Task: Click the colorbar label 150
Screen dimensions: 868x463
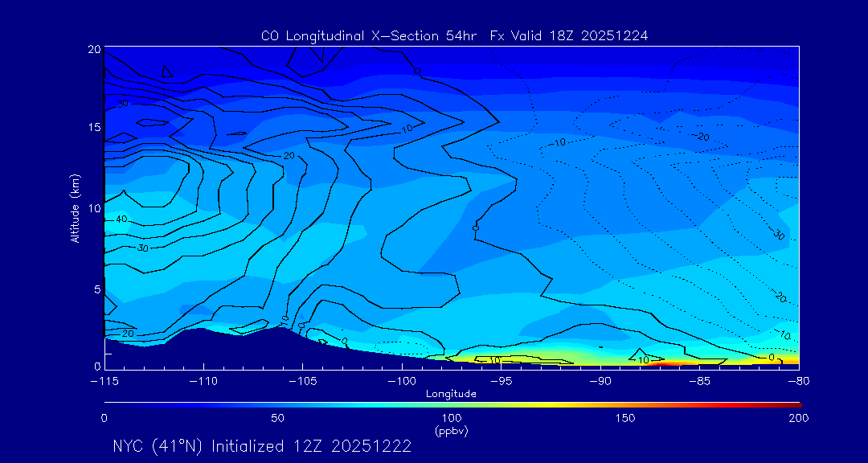Action: pyautogui.click(x=625, y=418)
